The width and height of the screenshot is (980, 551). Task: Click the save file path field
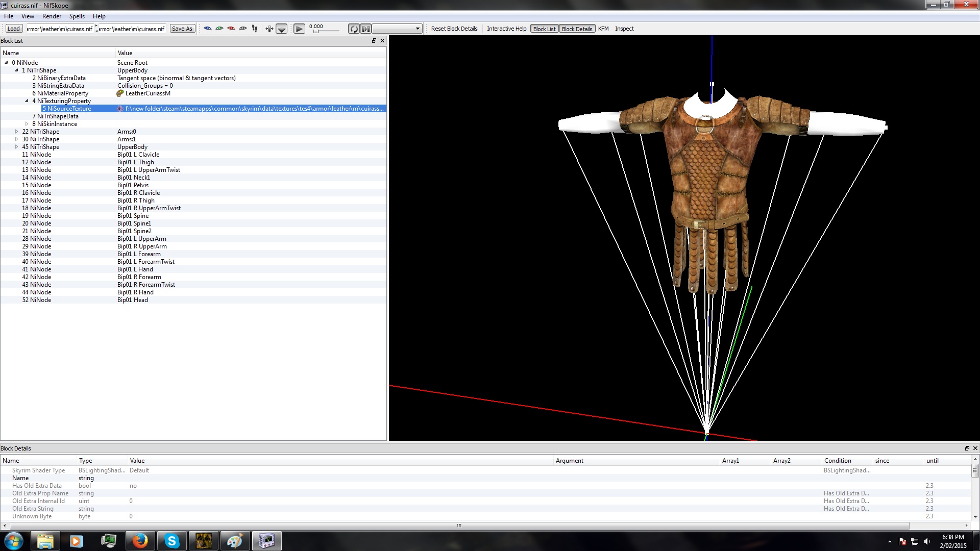coord(132,29)
